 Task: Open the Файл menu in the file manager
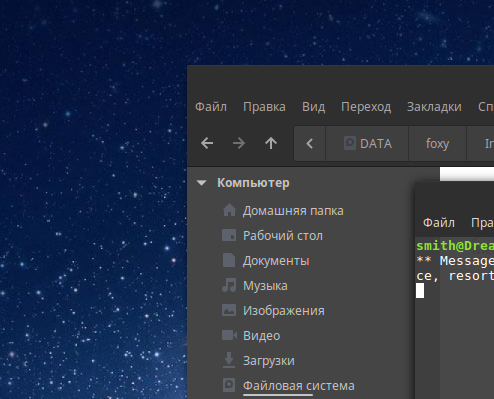click(211, 107)
